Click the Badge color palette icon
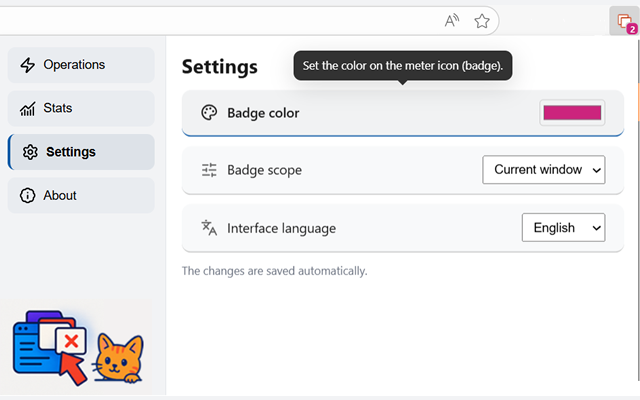 click(x=209, y=113)
